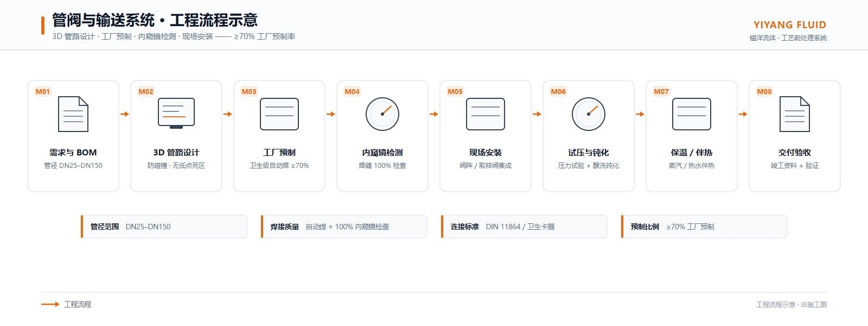Select the monitor icon for 3D 管路设计
Viewport: 868px width, 326px height.
click(176, 114)
